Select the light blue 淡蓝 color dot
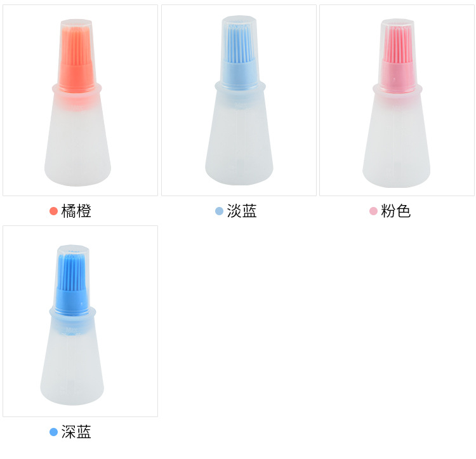Viewport: 476px width, 459px height. 219,211
